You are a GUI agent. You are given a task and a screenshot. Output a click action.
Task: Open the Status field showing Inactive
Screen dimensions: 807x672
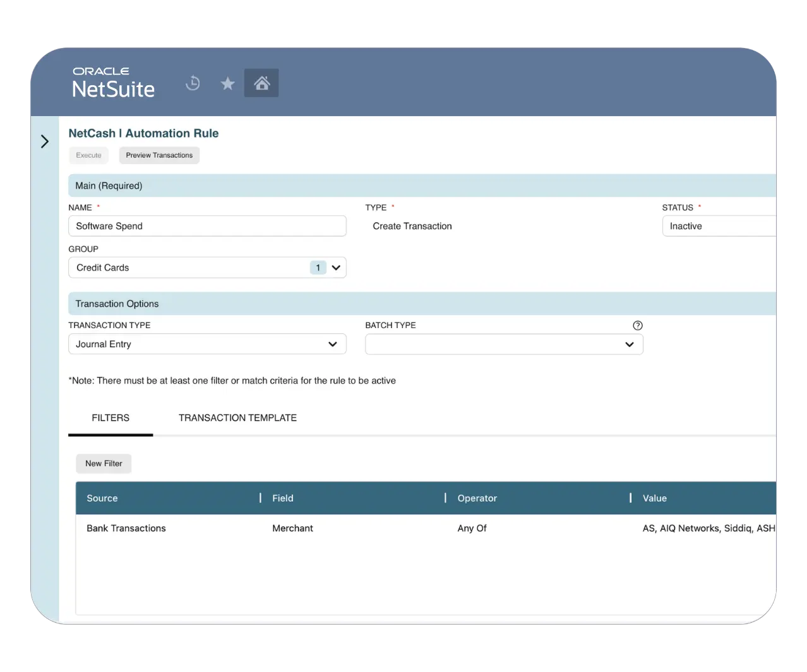pos(719,226)
